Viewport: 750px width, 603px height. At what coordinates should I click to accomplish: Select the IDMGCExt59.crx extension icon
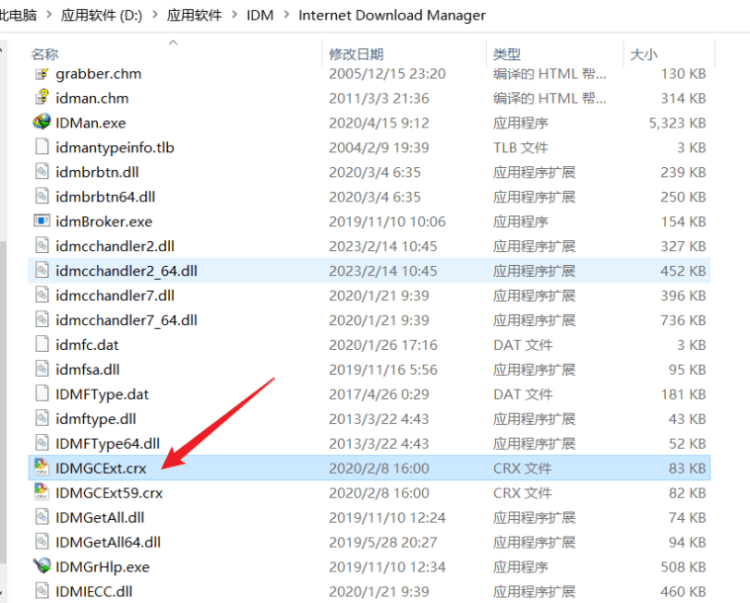click(42, 493)
